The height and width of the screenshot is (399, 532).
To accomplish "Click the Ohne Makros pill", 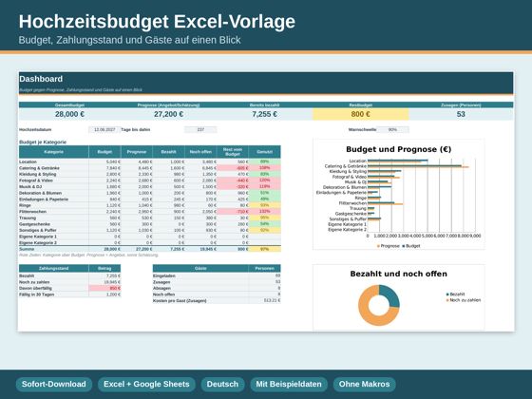I will click(365, 384).
